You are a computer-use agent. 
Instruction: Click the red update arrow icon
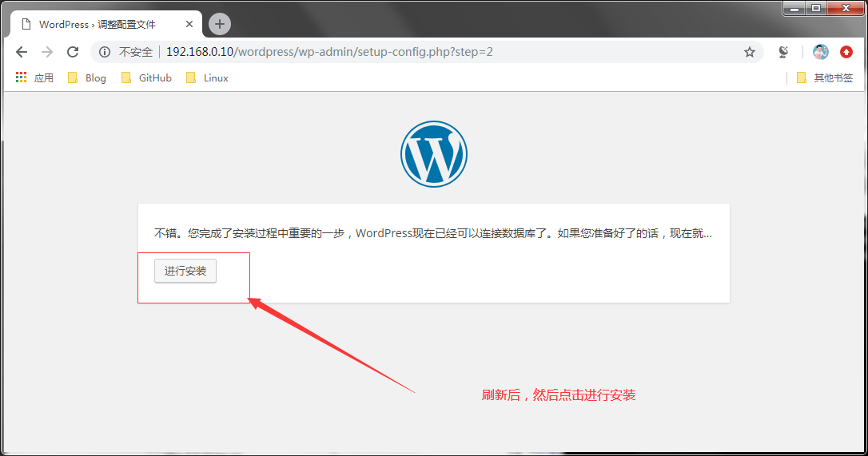[846, 52]
